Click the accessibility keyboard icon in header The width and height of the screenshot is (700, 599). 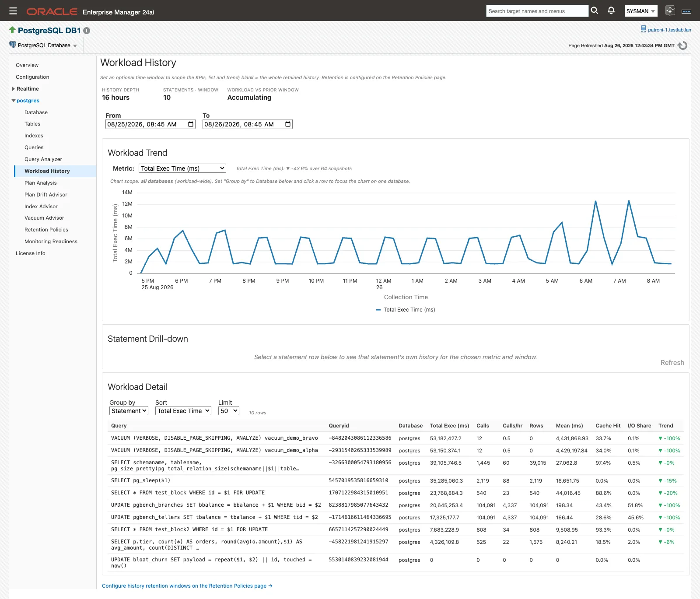686,11
